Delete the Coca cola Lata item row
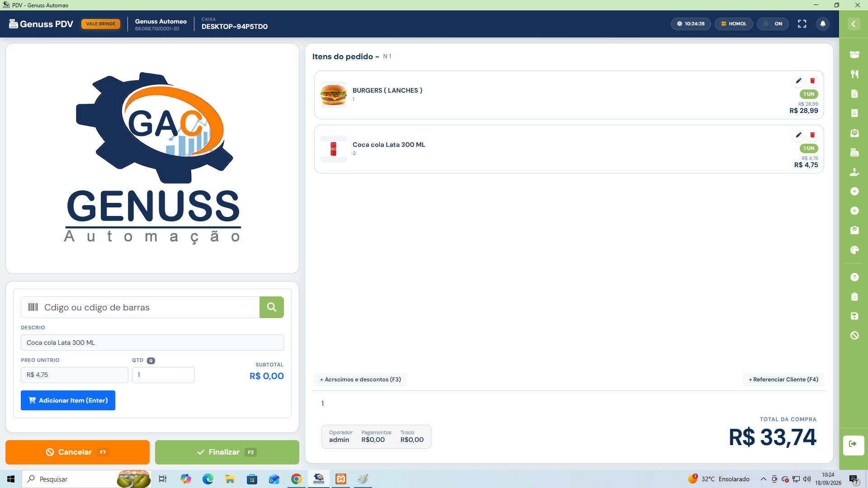 812,135
